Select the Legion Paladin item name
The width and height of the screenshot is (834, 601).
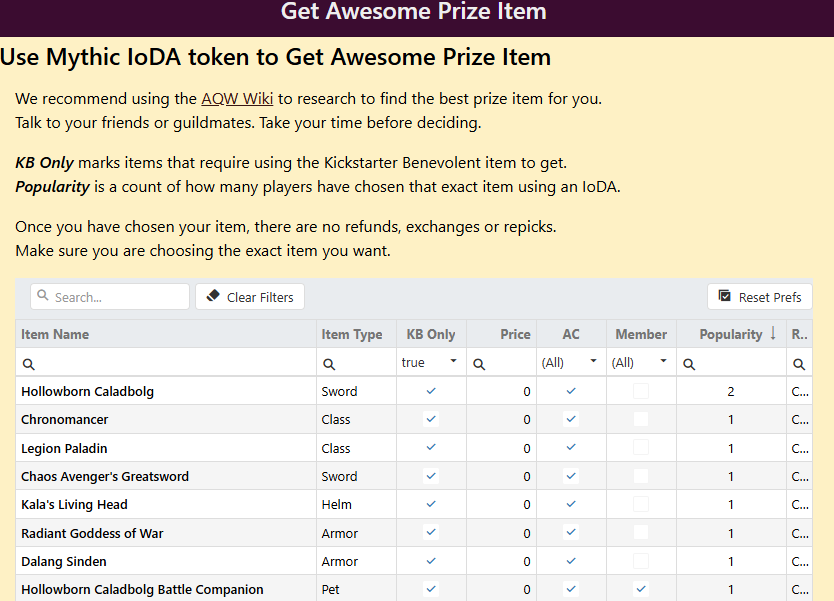click(64, 448)
